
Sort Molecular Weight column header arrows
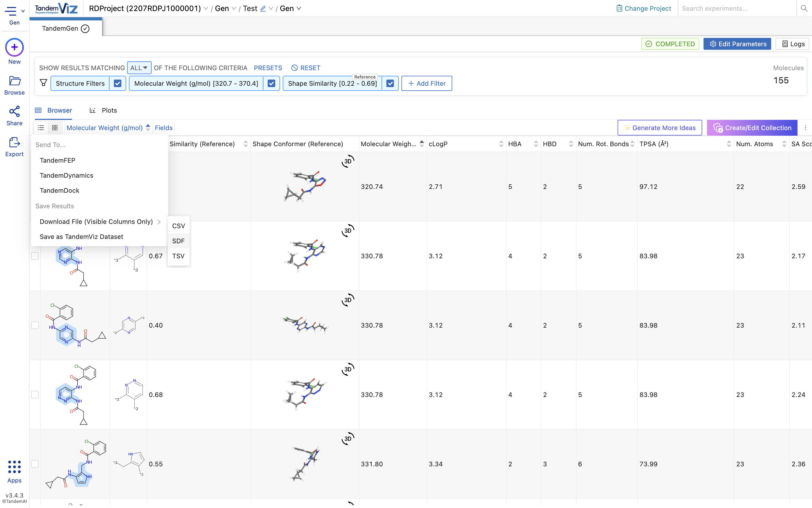(x=422, y=144)
